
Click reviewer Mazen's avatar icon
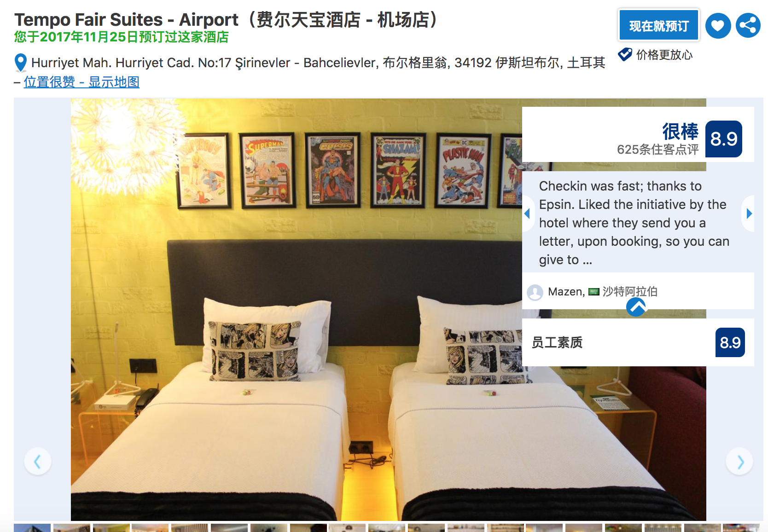pos(535,292)
